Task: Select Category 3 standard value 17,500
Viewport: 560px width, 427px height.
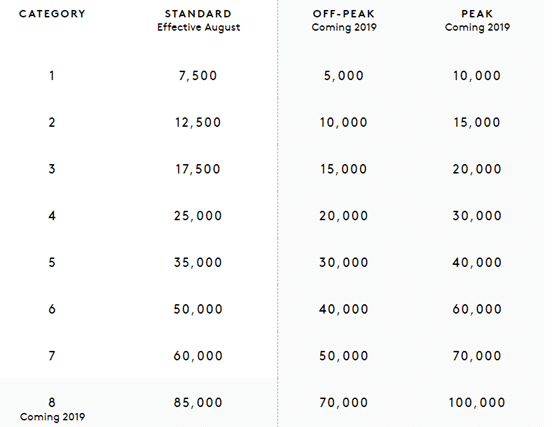Action: point(198,169)
